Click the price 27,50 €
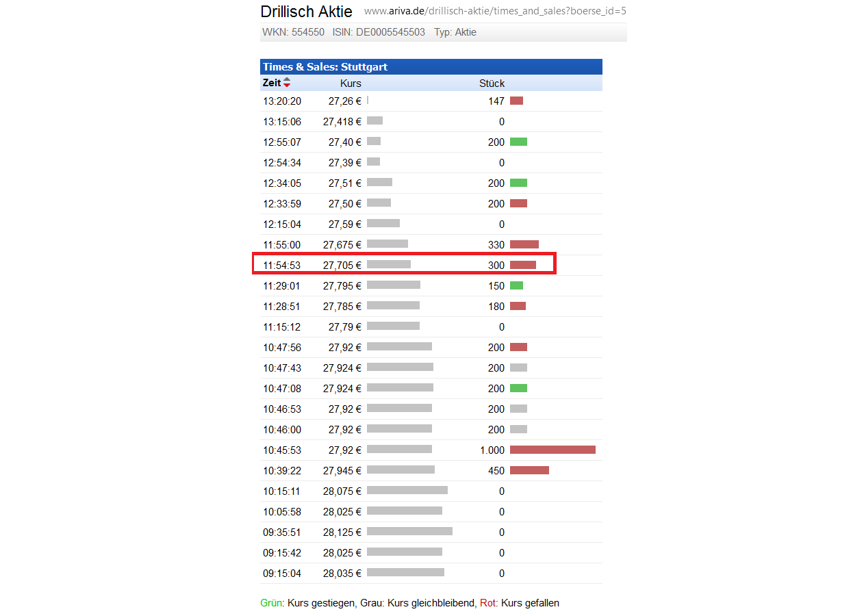This screenshot has height=616, width=864. [x=345, y=204]
